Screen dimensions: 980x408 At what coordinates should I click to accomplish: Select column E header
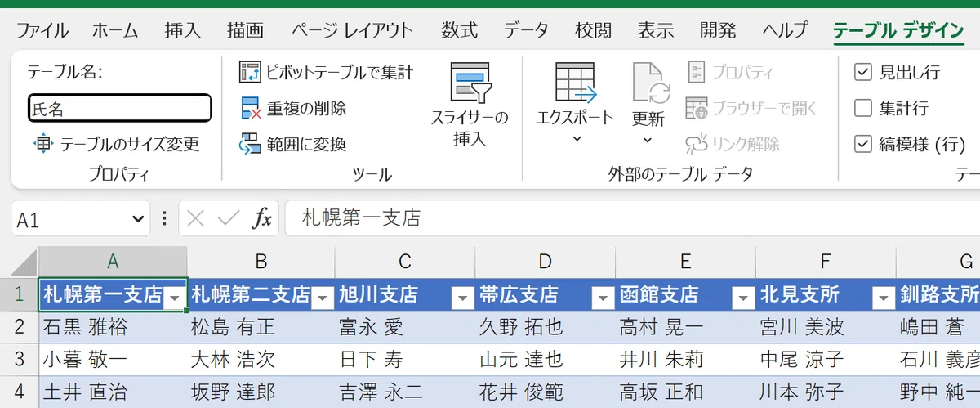click(686, 262)
